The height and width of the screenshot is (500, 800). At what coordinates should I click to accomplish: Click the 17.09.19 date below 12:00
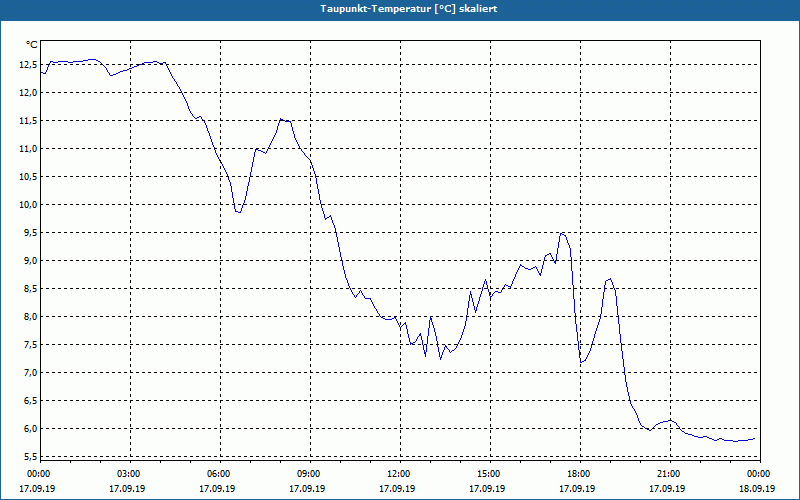click(x=397, y=489)
